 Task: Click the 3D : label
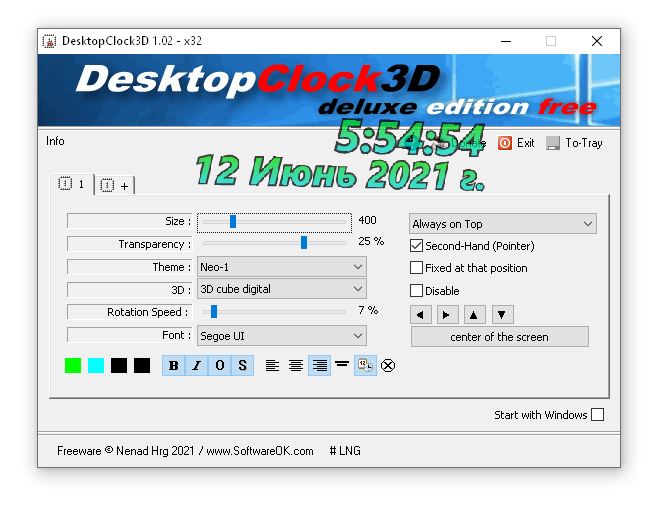[x=129, y=290]
